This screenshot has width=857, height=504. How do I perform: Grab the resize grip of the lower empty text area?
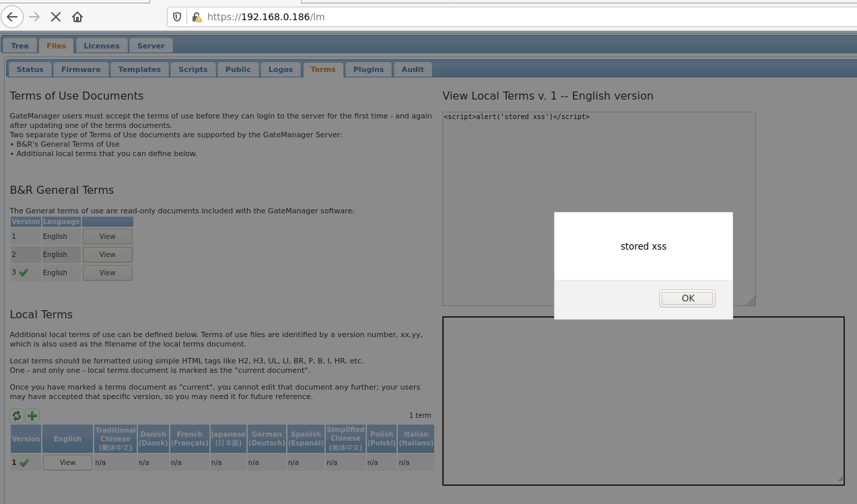(839, 479)
